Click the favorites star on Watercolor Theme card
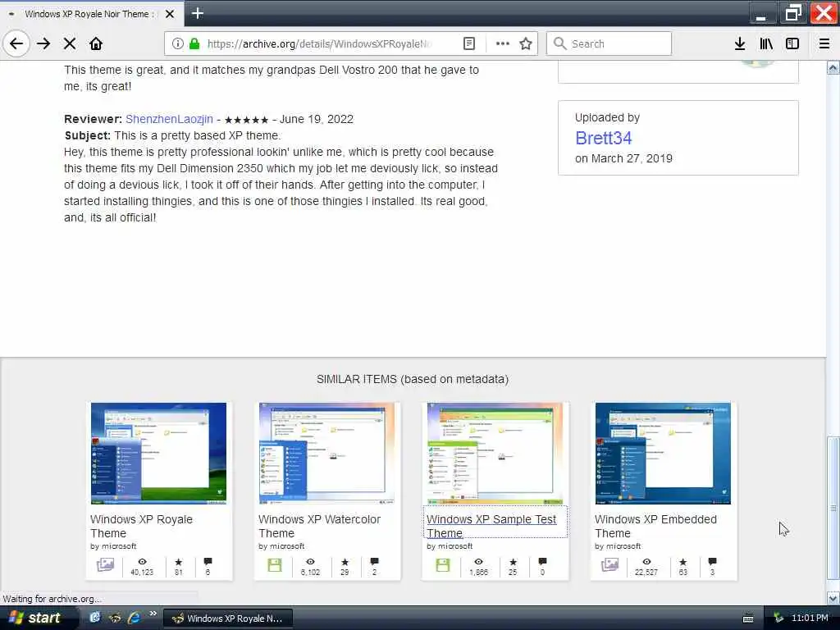 point(345,561)
